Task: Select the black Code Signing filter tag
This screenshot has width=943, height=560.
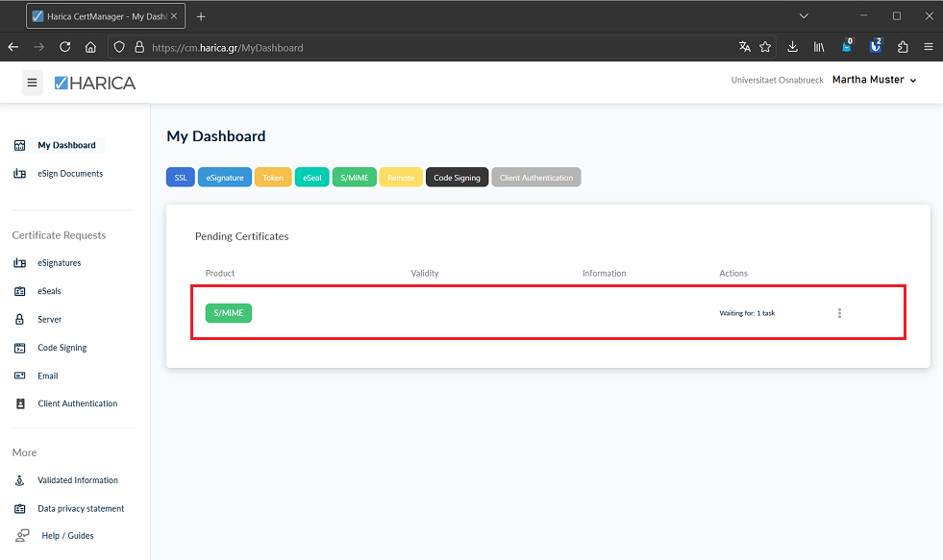Action: point(457,178)
